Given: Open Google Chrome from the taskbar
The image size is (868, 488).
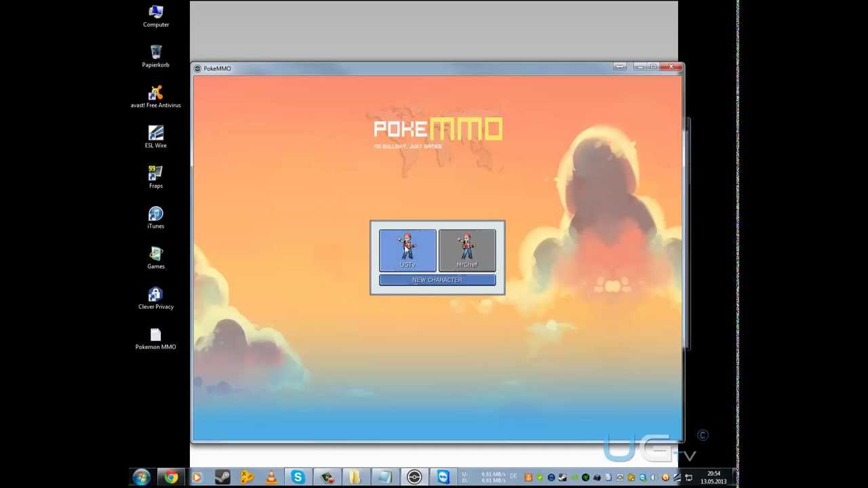Looking at the screenshot, I should tap(171, 477).
